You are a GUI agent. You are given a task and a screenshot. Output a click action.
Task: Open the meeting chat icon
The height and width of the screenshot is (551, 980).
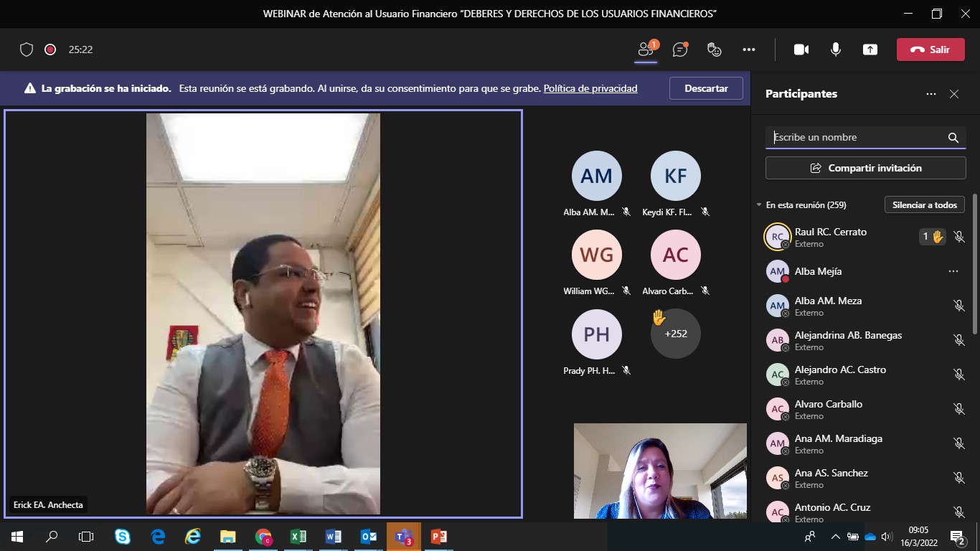pos(680,50)
